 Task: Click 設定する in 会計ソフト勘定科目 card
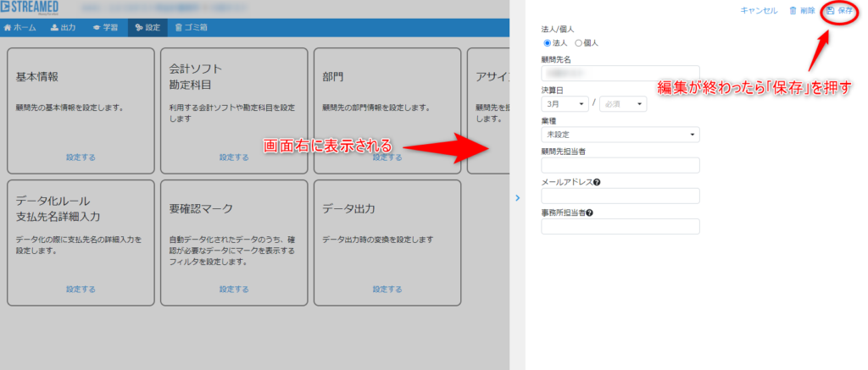pos(234,157)
